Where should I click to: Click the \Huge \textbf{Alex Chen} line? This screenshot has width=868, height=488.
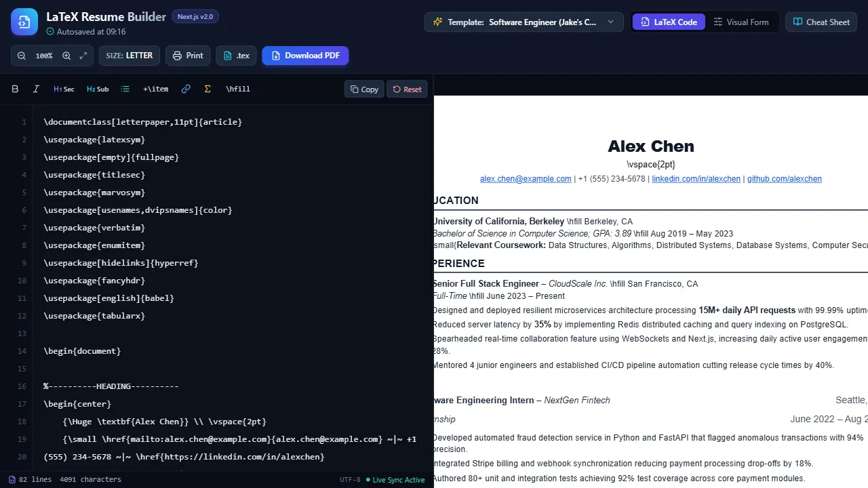point(165,422)
